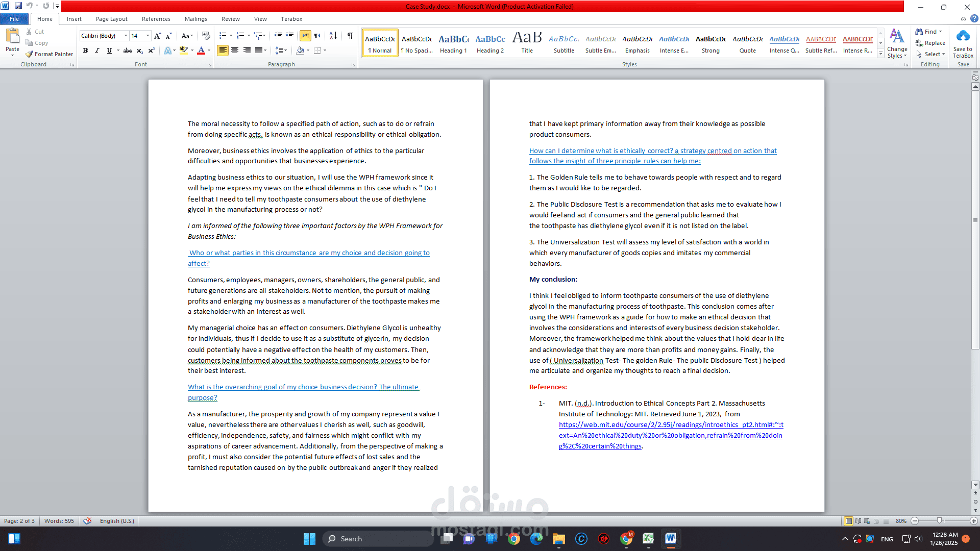
Task: Toggle Align Text Left
Action: 223,51
